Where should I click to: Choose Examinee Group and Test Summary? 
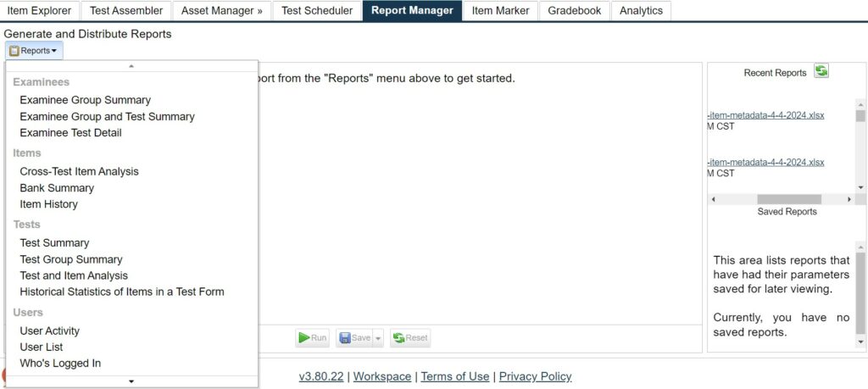108,117
